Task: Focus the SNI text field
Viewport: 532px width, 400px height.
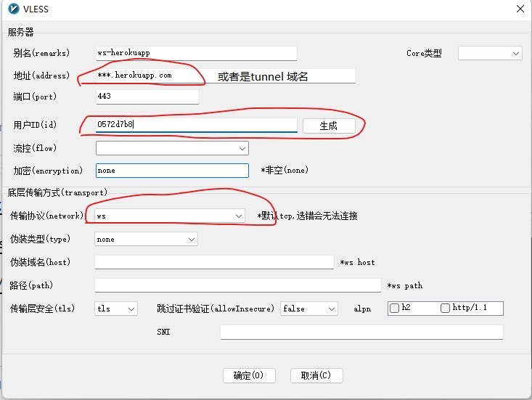Action: (x=361, y=332)
